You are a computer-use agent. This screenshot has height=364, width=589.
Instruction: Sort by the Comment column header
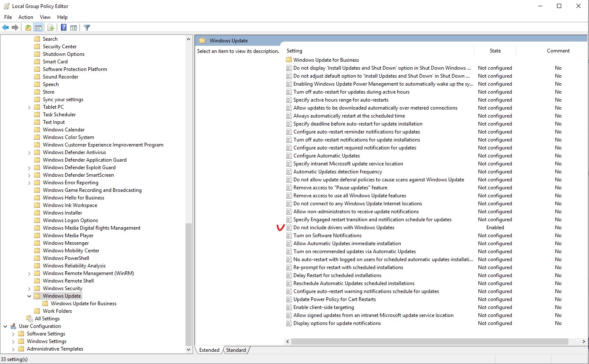[558, 51]
